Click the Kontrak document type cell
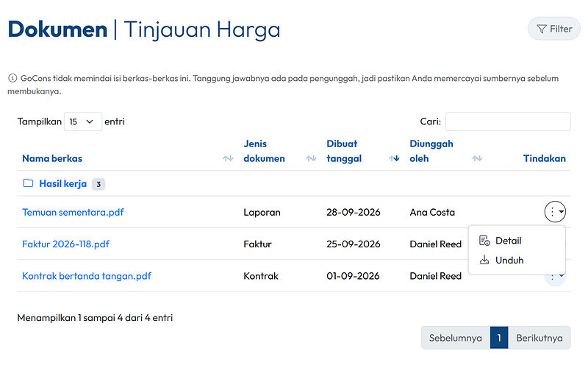Image resolution: width=588 pixels, height=368 pixels. (261, 276)
